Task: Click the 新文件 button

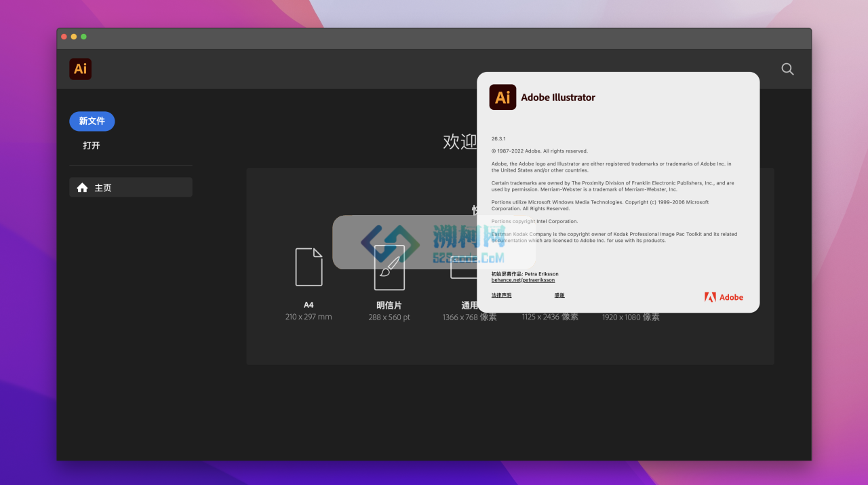Action: coord(92,121)
